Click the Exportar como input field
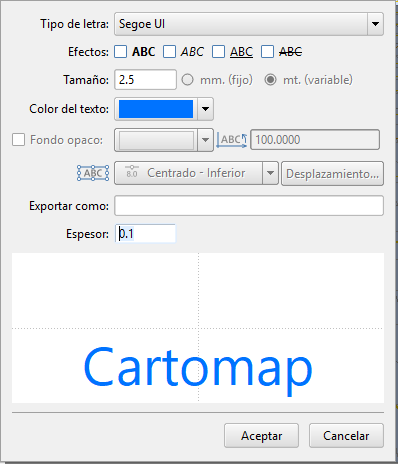Viewport: 398px width, 464px height. tap(249, 206)
